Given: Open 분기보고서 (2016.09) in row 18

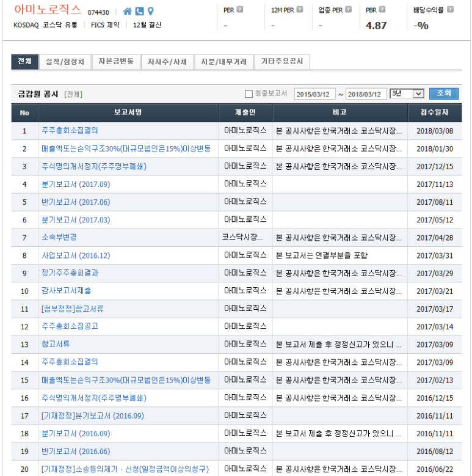Looking at the screenshot, I should (76, 433).
